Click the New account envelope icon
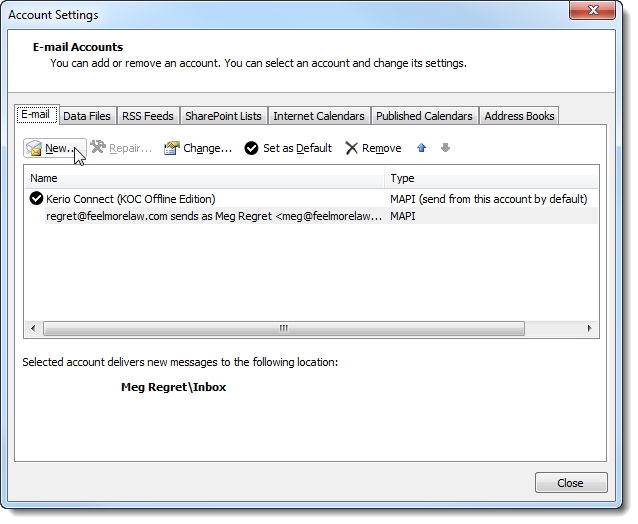The height and width of the screenshot is (524, 638). (34, 148)
